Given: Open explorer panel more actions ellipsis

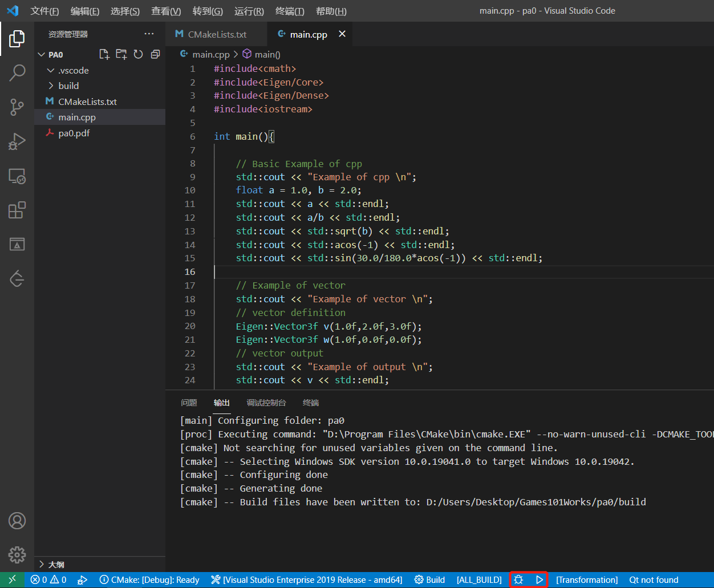Looking at the screenshot, I should 149,34.
